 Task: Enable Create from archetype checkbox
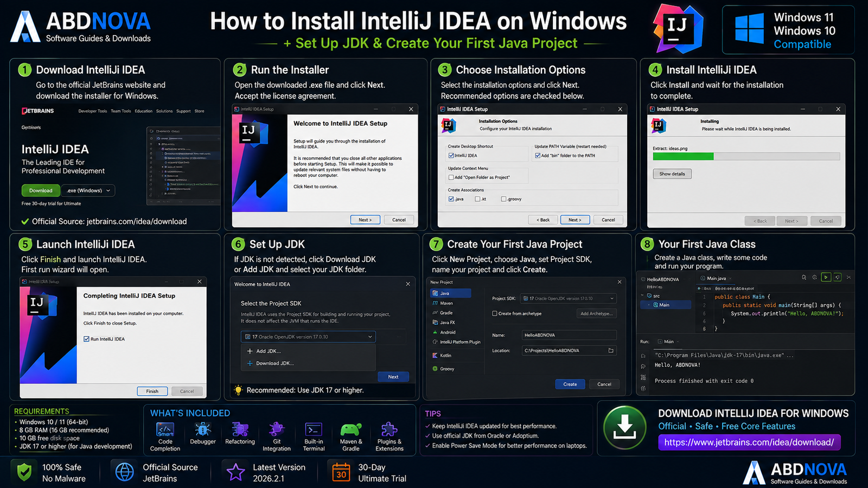pyautogui.click(x=495, y=313)
